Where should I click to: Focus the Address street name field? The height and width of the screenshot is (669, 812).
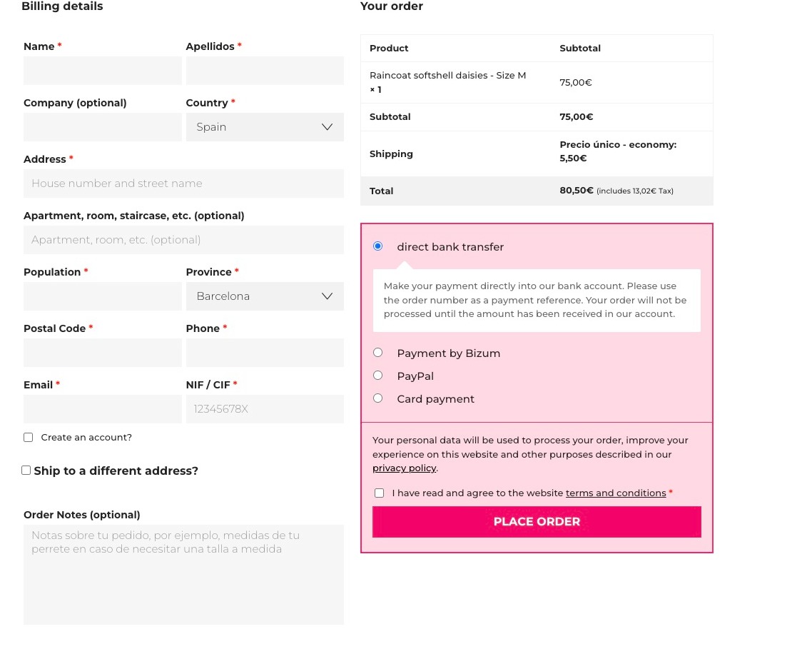click(x=183, y=183)
